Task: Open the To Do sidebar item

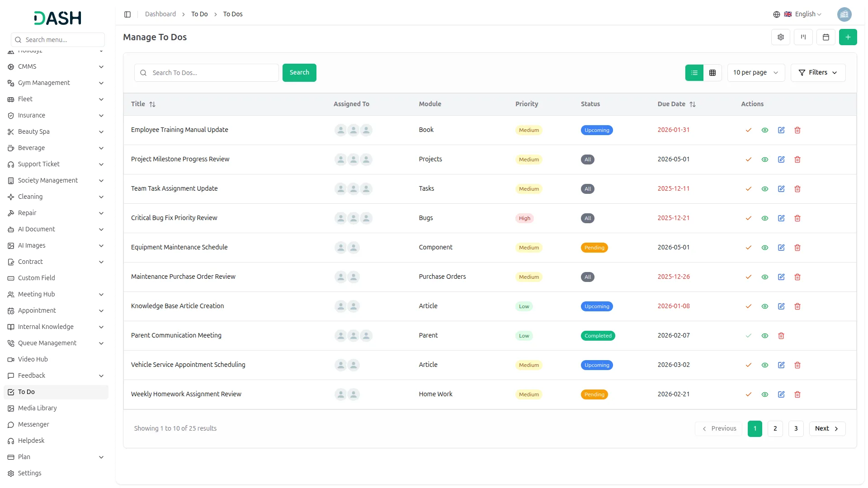Action: click(56, 392)
